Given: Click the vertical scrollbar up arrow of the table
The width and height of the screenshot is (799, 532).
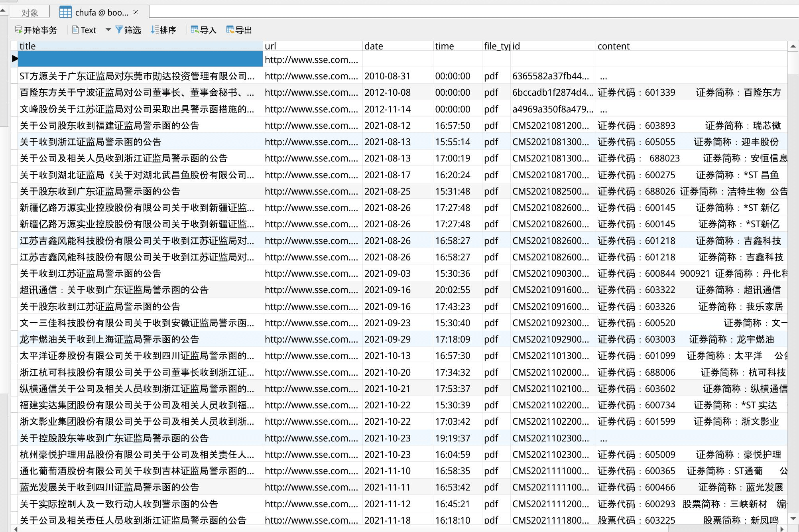Looking at the screenshot, I should 793,46.
